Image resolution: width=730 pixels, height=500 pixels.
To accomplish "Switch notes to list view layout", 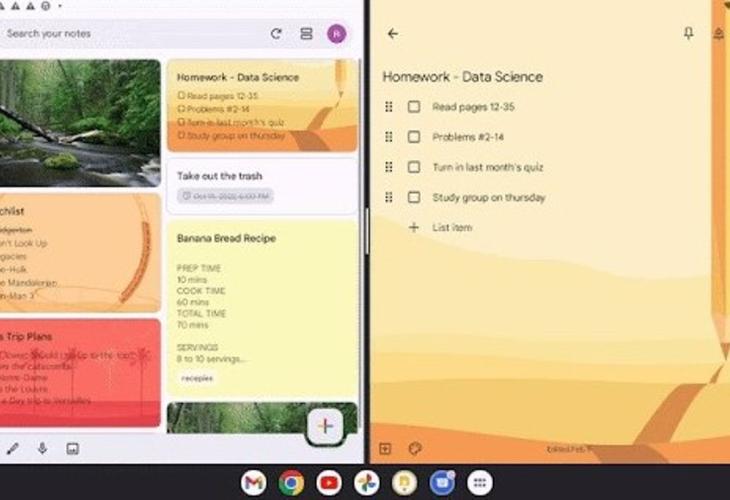I will pyautogui.click(x=307, y=34).
